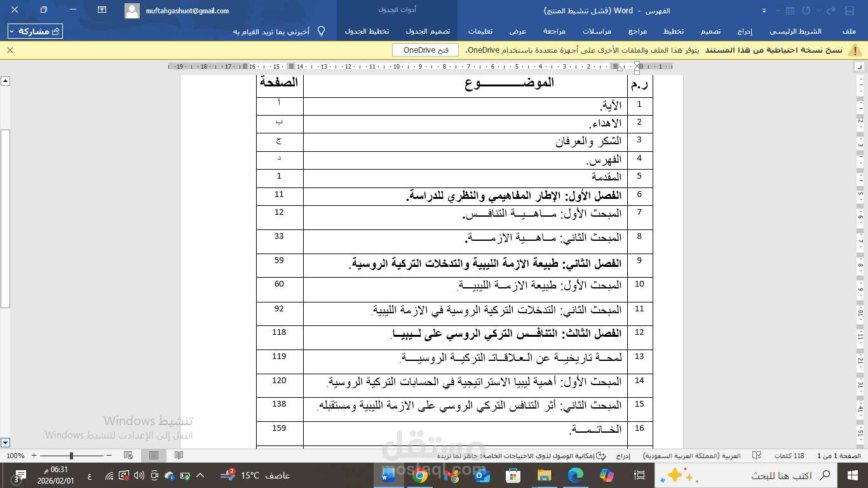
Task: Click the zoom in plus button
Action: point(34,456)
